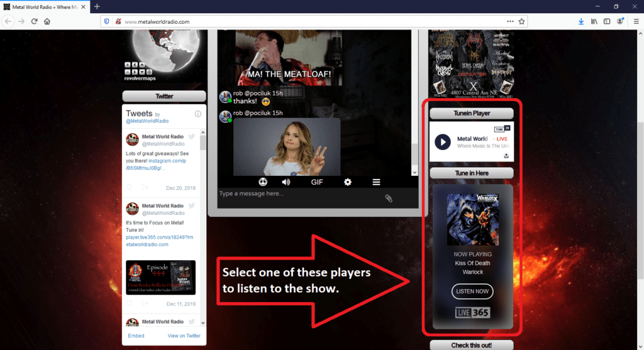The width and height of the screenshot is (644, 350).
Task: Click the LISTEN NOW button
Action: 472,292
